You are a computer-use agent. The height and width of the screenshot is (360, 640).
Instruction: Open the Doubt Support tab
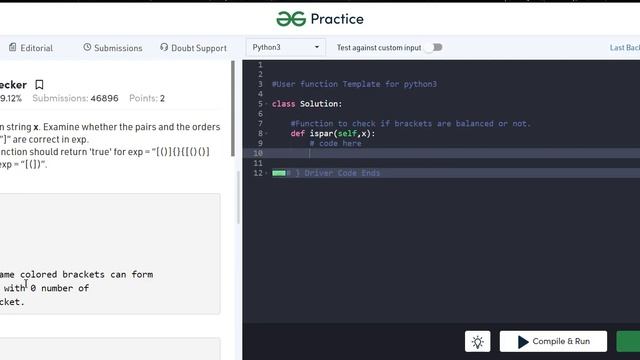[193, 48]
